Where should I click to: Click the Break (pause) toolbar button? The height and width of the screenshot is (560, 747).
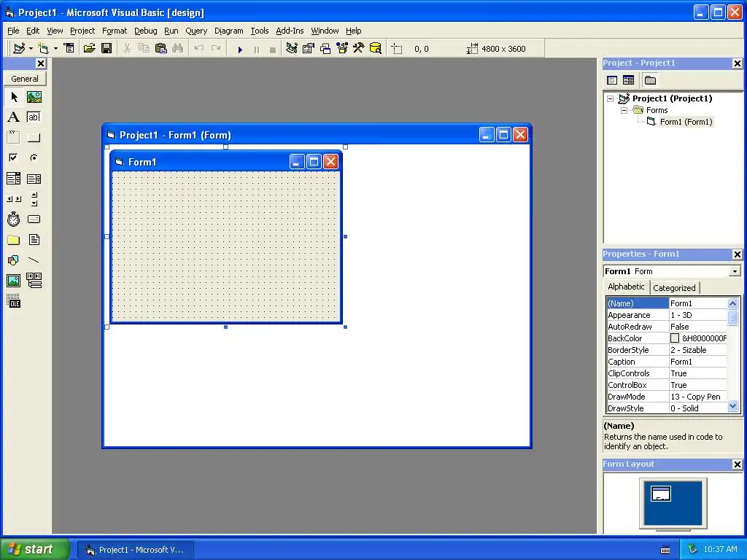pyautogui.click(x=257, y=49)
